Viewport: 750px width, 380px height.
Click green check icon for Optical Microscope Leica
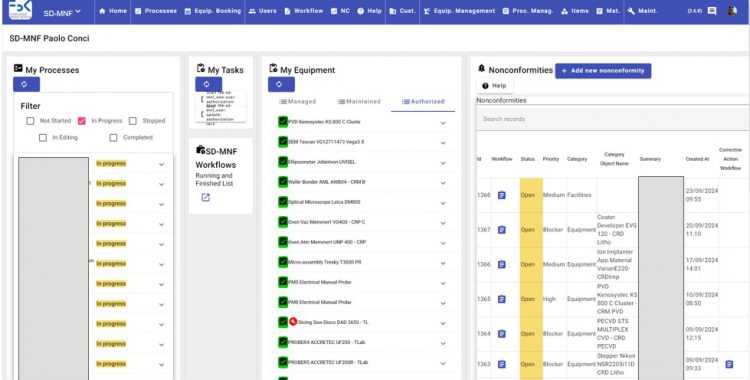283,202
